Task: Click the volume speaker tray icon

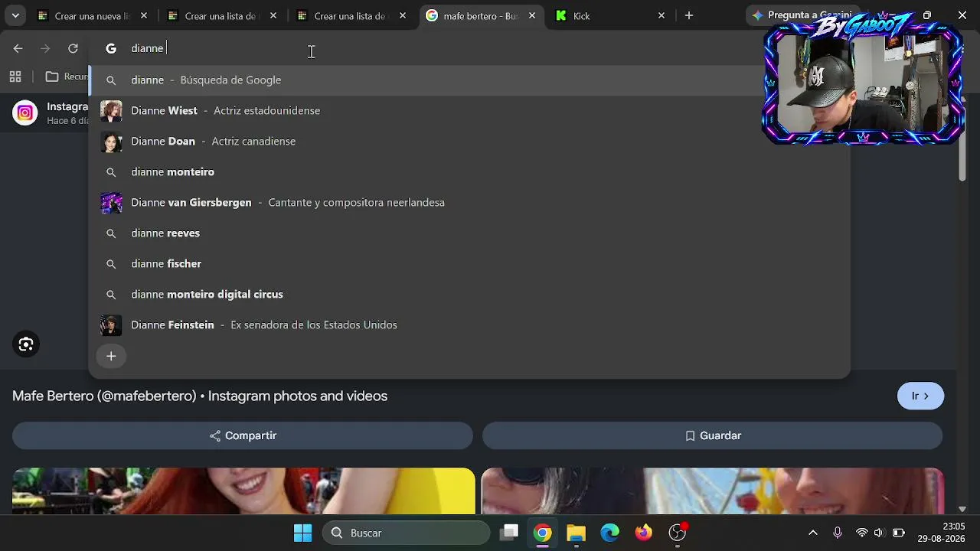Action: (x=878, y=533)
